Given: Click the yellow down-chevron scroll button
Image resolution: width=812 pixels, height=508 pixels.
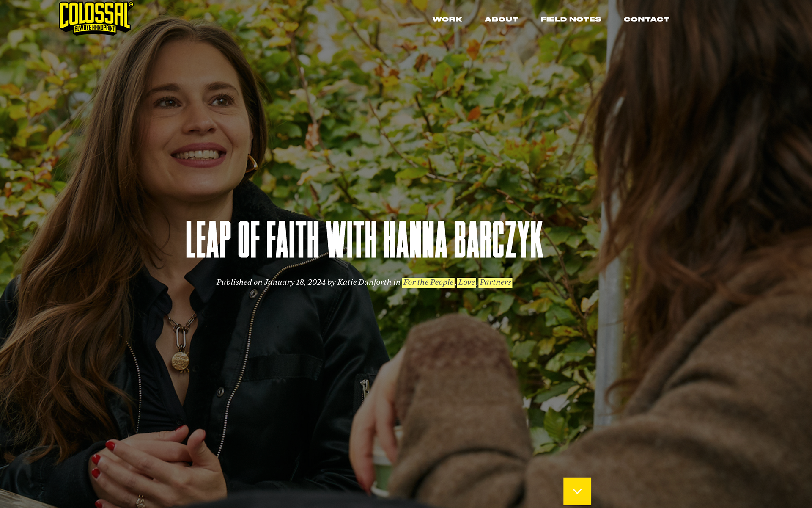Looking at the screenshot, I should pyautogui.click(x=577, y=491).
